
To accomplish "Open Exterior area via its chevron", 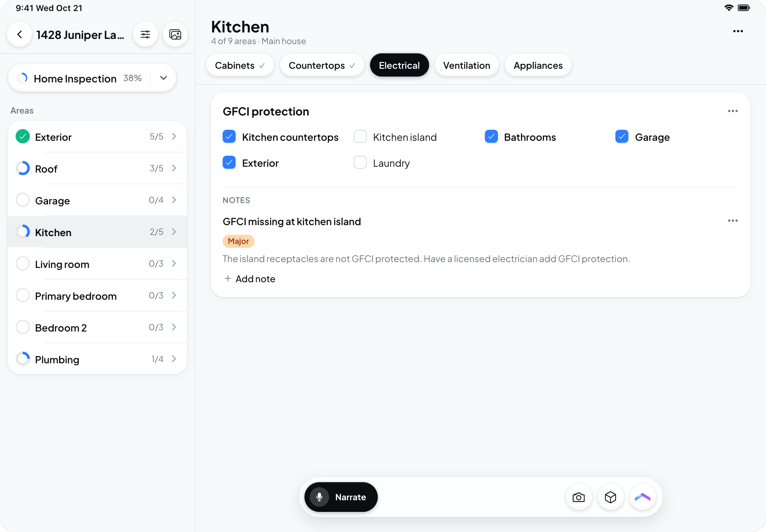I will coord(174,136).
